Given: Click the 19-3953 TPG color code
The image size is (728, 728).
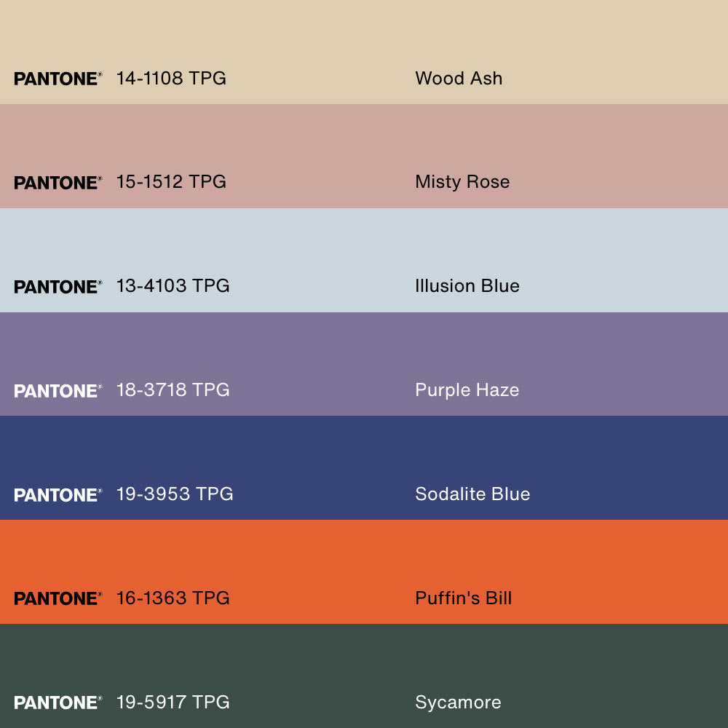Looking at the screenshot, I should point(175,494).
